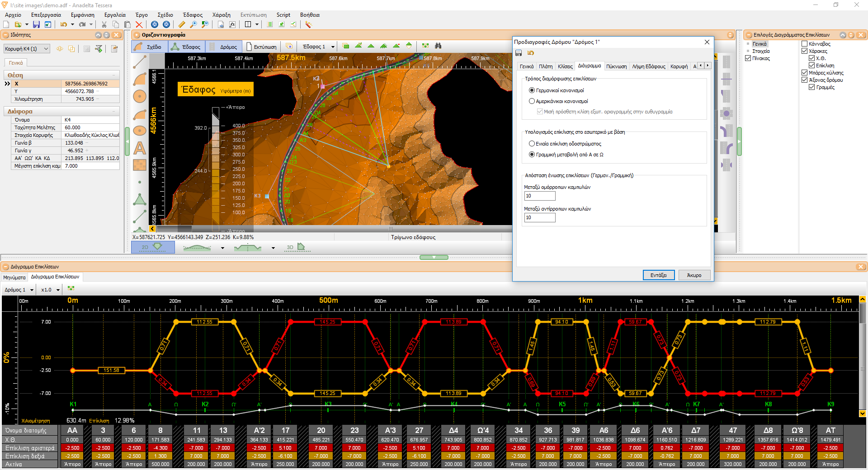
Task: Click the New file icon in main toolbar
Action: click(x=6, y=24)
